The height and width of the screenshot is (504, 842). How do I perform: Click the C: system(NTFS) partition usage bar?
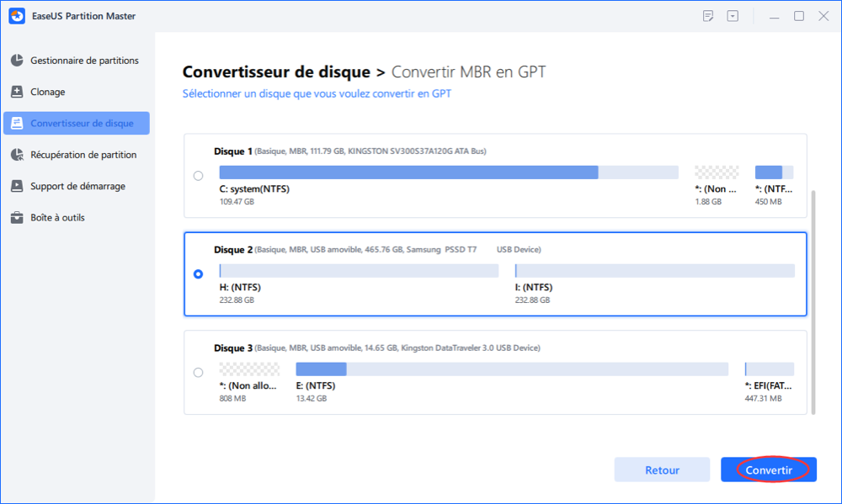448,172
